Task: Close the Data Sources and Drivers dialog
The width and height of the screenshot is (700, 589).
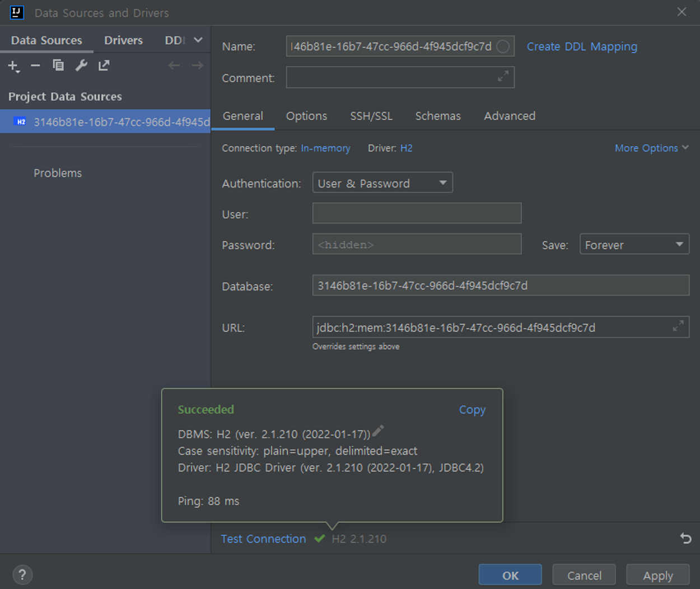Action: [x=682, y=12]
